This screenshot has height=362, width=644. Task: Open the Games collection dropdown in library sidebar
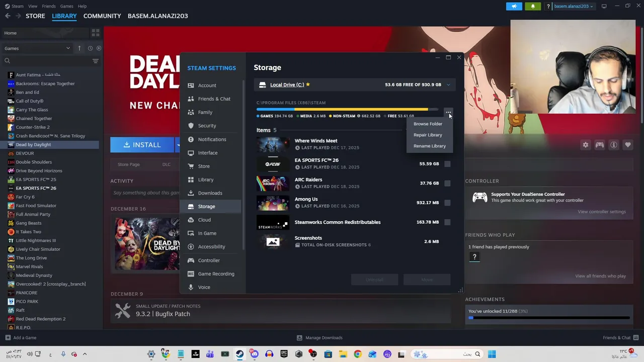coord(37,48)
